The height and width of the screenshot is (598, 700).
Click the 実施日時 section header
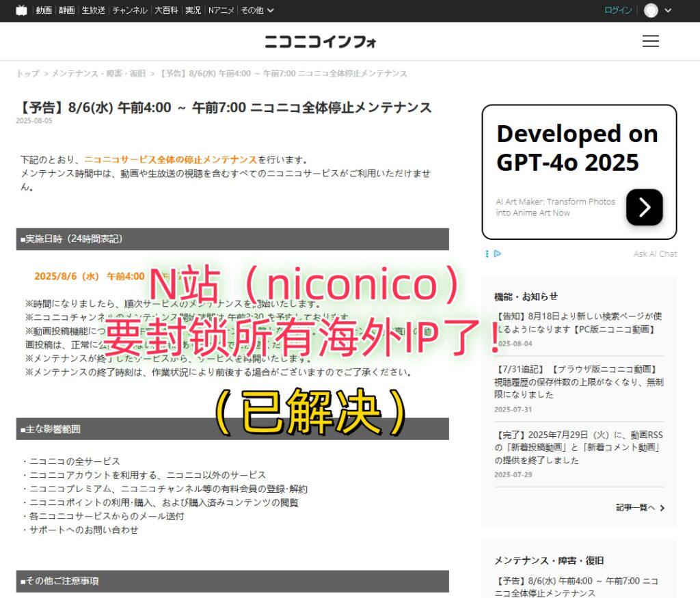232,239
